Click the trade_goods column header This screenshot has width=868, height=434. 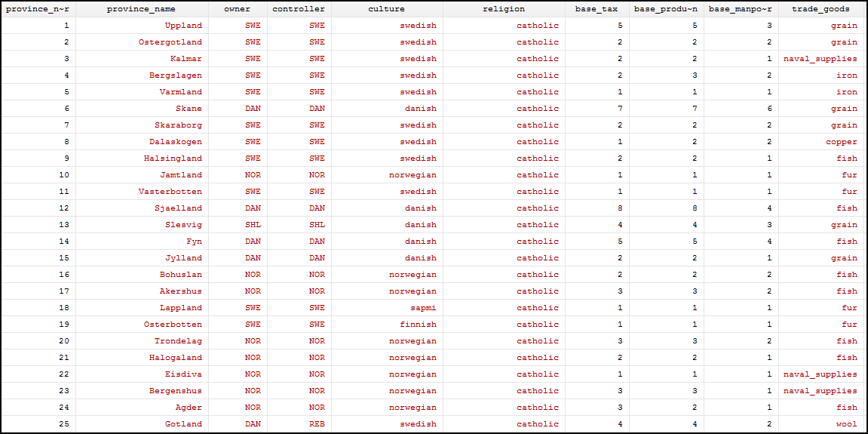coord(820,9)
